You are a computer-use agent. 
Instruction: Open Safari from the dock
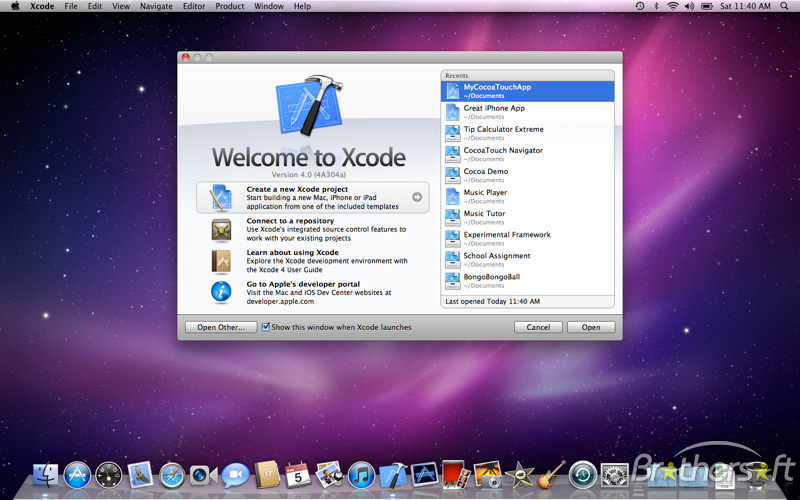172,476
